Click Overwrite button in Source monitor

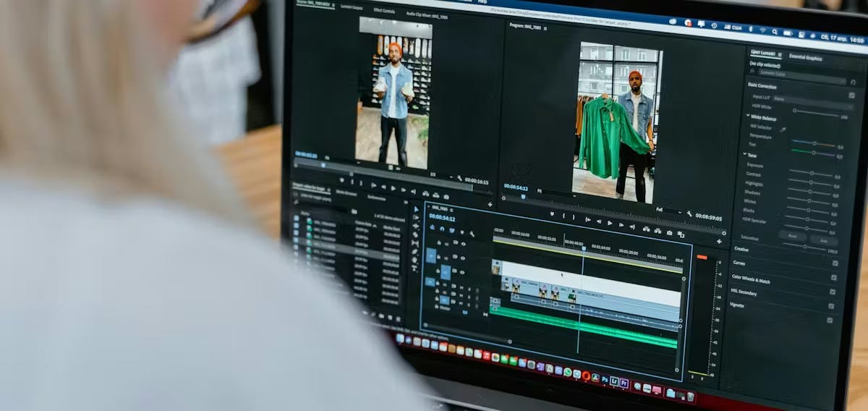[435, 195]
